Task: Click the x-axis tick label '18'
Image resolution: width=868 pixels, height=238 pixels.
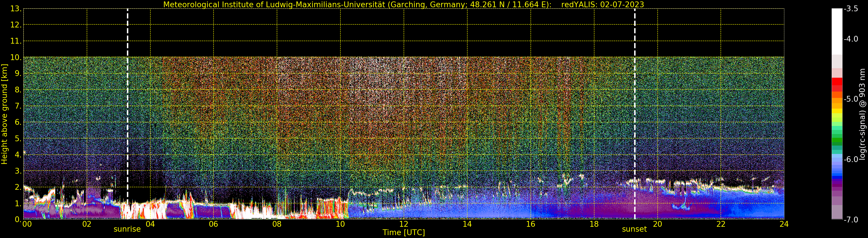Action: point(594,224)
